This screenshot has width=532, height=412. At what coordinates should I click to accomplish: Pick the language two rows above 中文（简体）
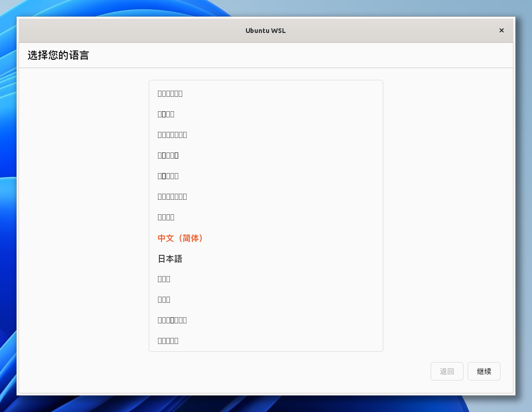[172, 197]
